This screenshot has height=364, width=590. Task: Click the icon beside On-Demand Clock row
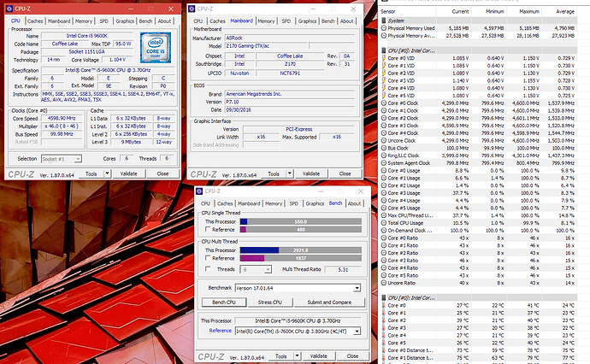click(x=384, y=231)
